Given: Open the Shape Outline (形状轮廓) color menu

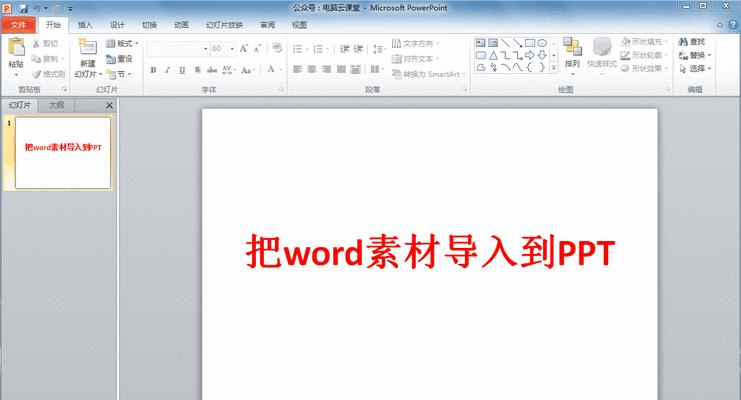Looking at the screenshot, I should (x=645, y=55).
